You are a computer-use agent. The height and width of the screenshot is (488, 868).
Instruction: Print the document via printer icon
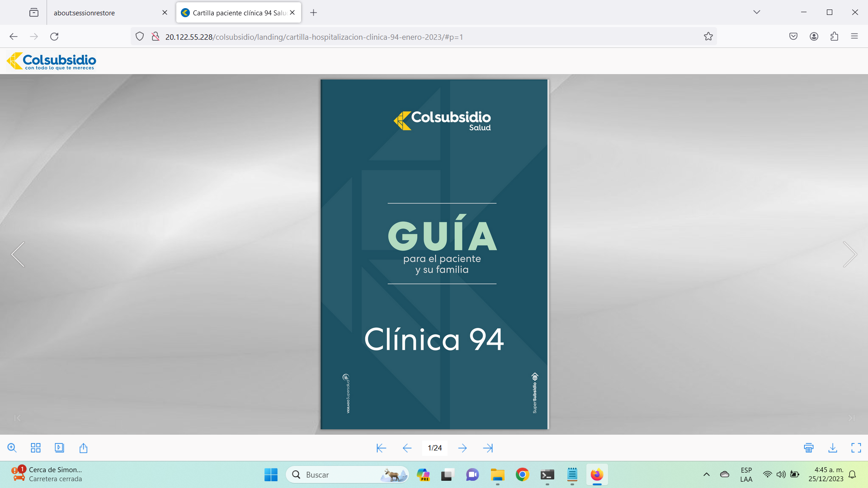click(809, 448)
